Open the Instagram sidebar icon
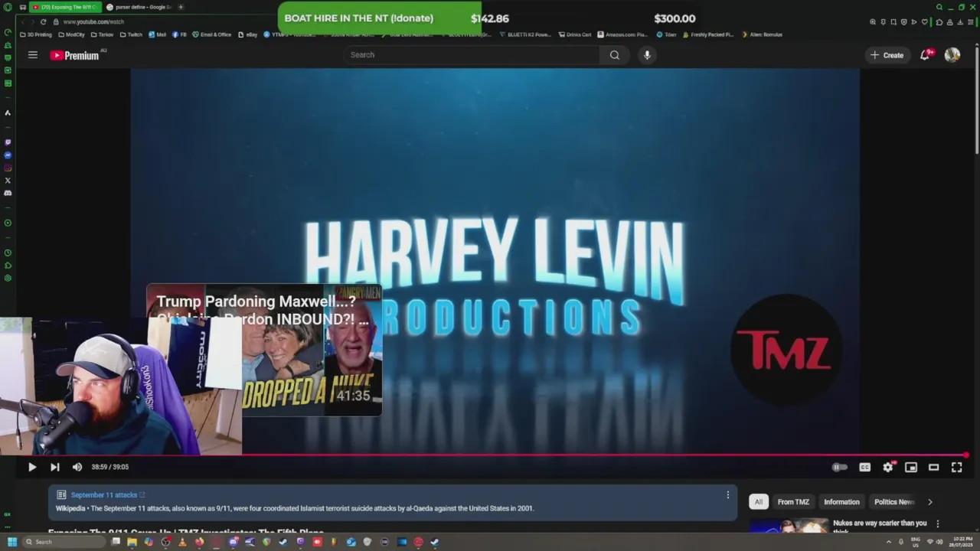This screenshot has height=551, width=980. [8, 168]
